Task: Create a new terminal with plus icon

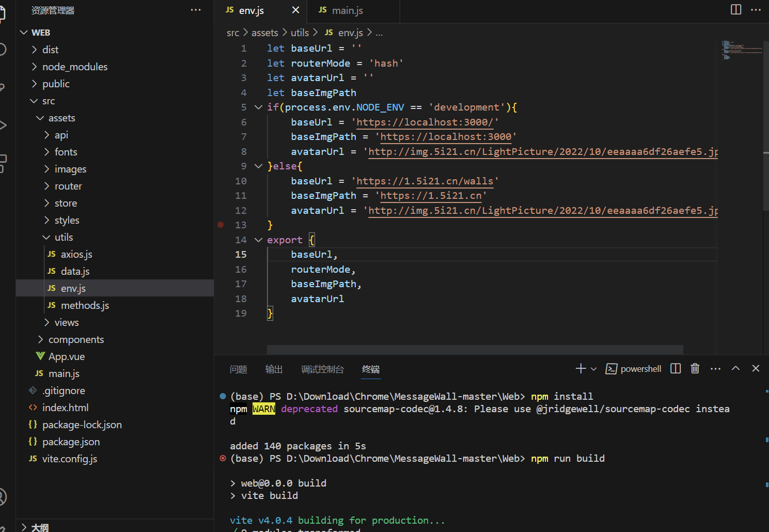Action: tap(580, 368)
